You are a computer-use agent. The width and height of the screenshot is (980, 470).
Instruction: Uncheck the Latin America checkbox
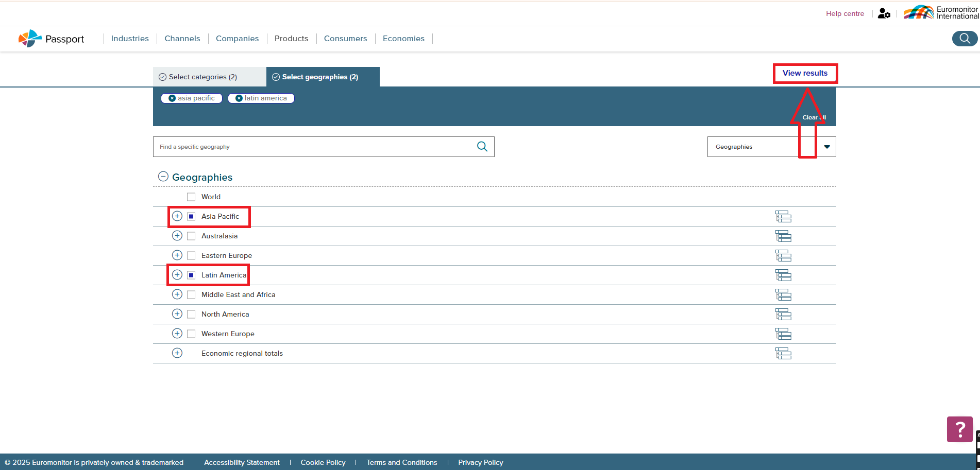click(191, 275)
